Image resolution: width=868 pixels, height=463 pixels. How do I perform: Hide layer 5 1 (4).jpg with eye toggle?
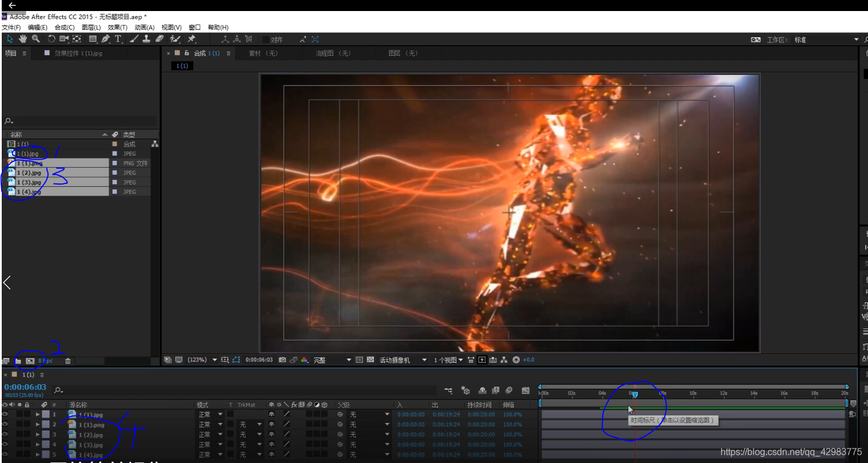[5, 454]
